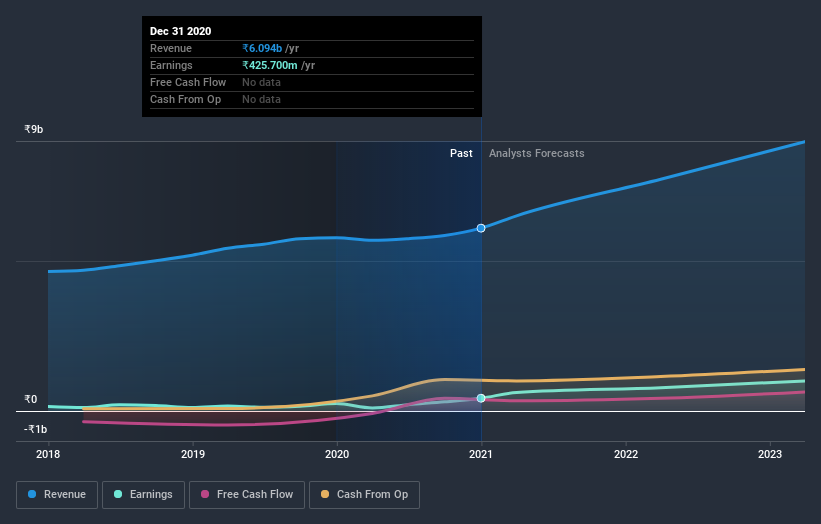Click the ₹425.700m earnings value

pyautogui.click(x=270, y=65)
